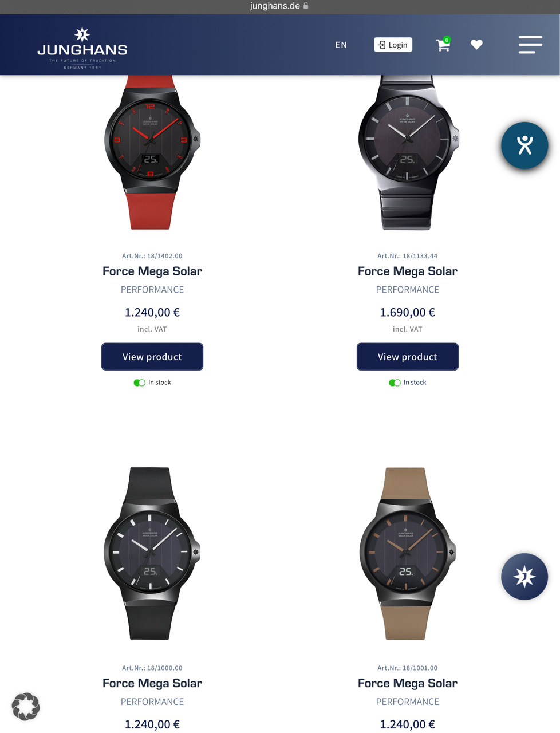Open the wishlist heart icon
The width and height of the screenshot is (560, 733).
(476, 45)
